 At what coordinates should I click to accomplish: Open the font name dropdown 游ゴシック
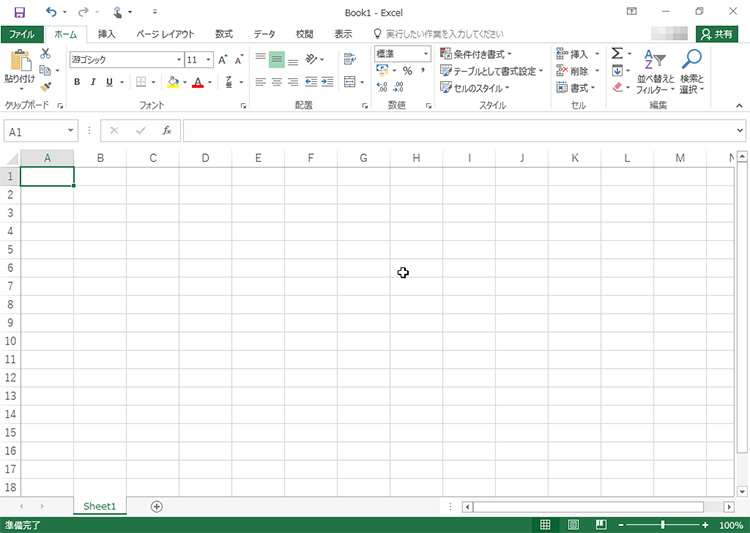coord(125,60)
